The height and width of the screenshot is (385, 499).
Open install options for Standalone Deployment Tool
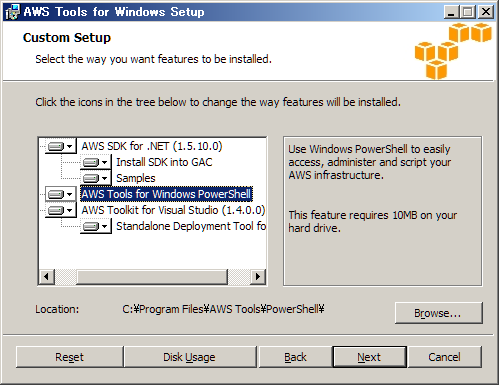coord(96,226)
